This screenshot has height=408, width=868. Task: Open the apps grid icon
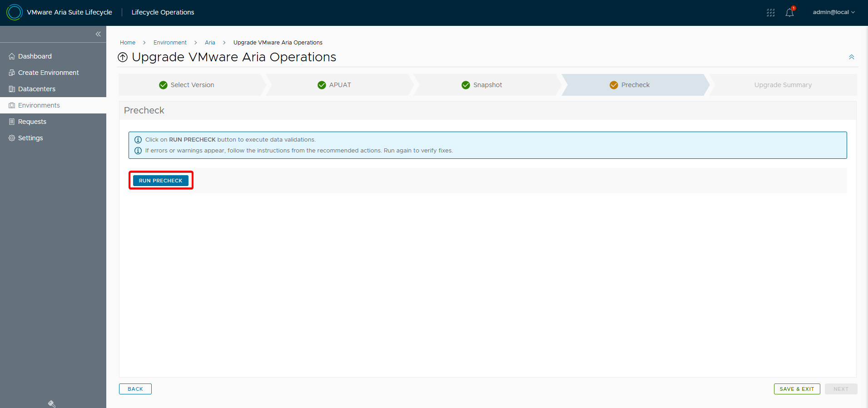(770, 13)
